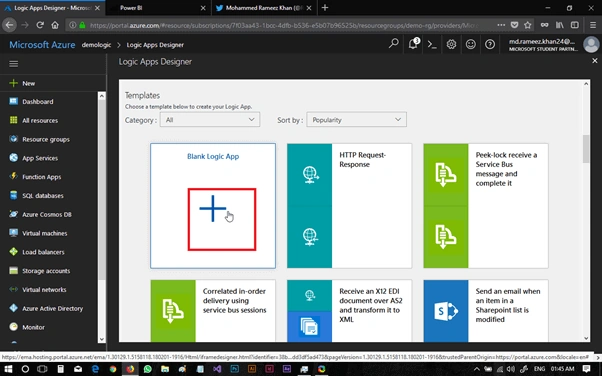
Task: Open the Help question mark icon
Action: point(490,45)
